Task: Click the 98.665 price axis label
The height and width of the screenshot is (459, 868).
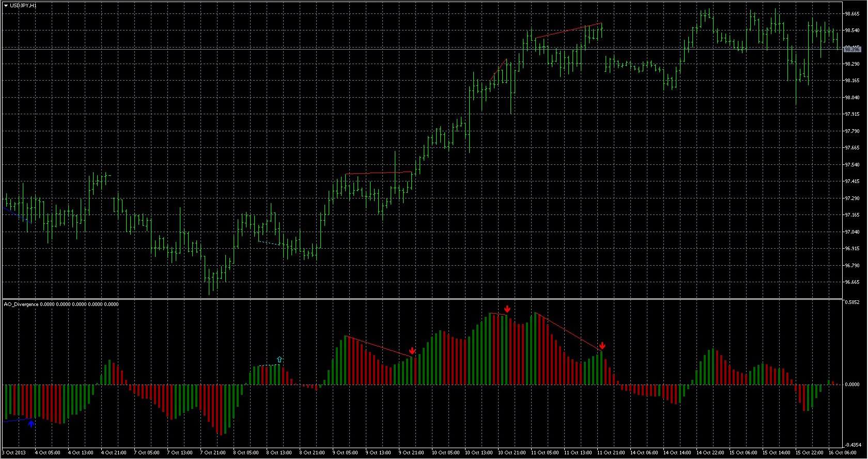Action: tap(852, 14)
